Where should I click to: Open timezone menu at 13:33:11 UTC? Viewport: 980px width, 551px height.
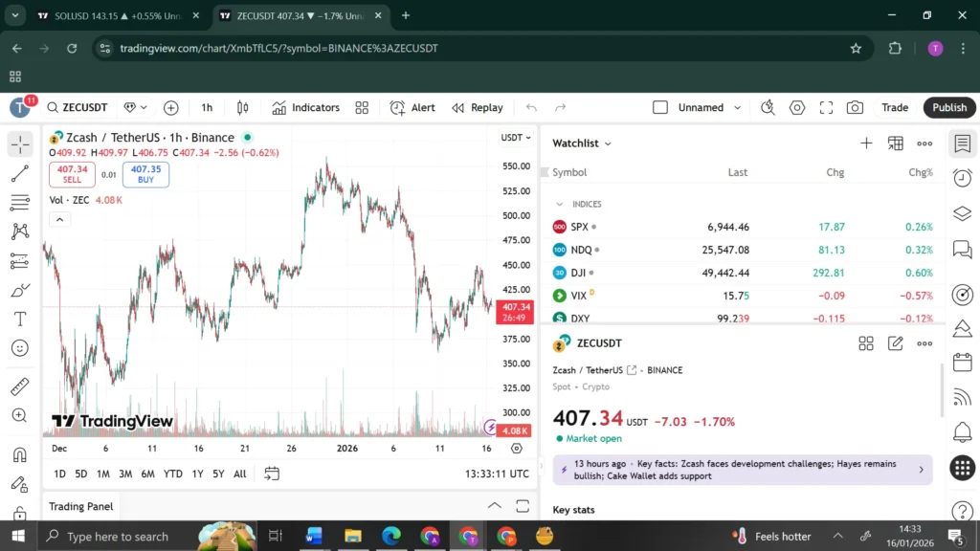coord(497,474)
